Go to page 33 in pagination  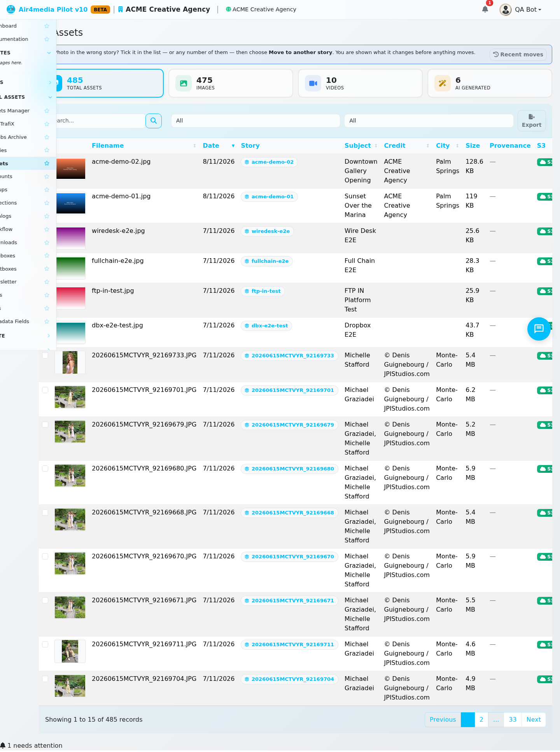tap(513, 719)
